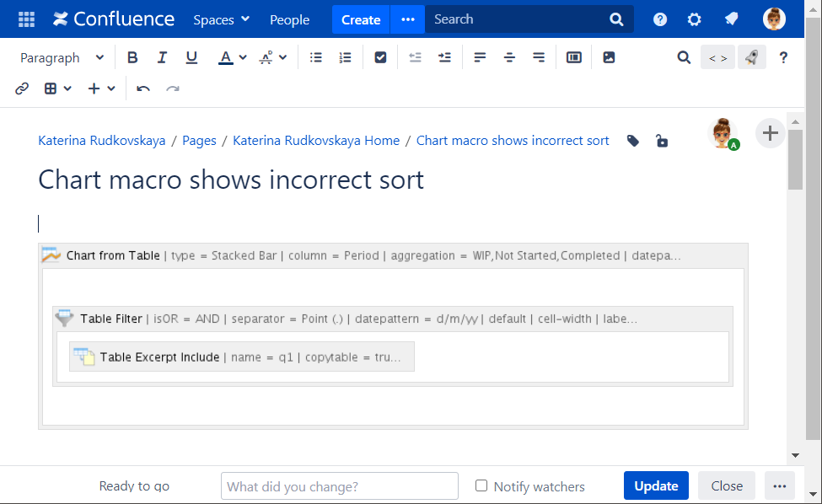The image size is (822, 504).
Task: Open page restrictions unlocked padlock icon
Action: point(662,141)
